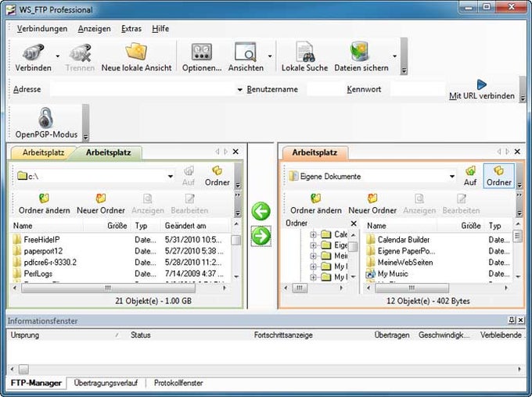This screenshot has width=532, height=397.
Task: Open the Anzeigen menu
Action: click(94, 29)
